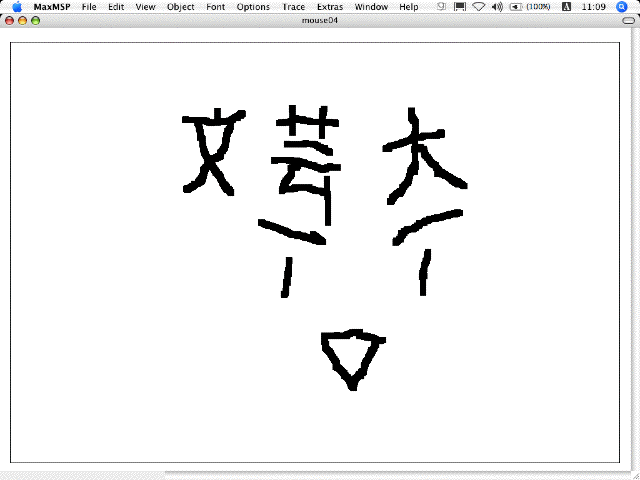Image resolution: width=640 pixels, height=480 pixels.
Task: Open the Extras menu
Action: 330,7
